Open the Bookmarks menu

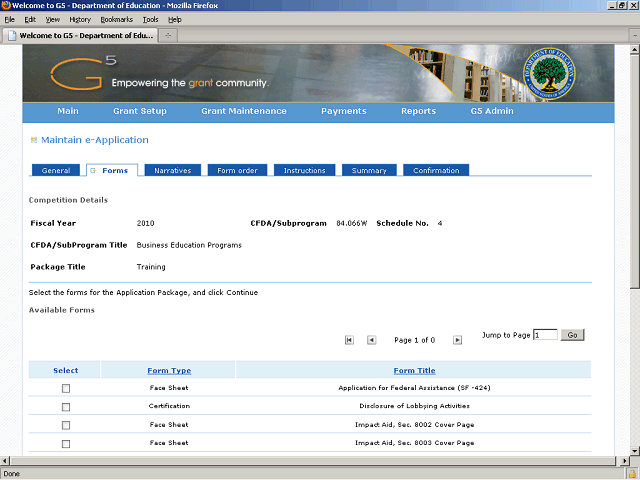click(116, 20)
